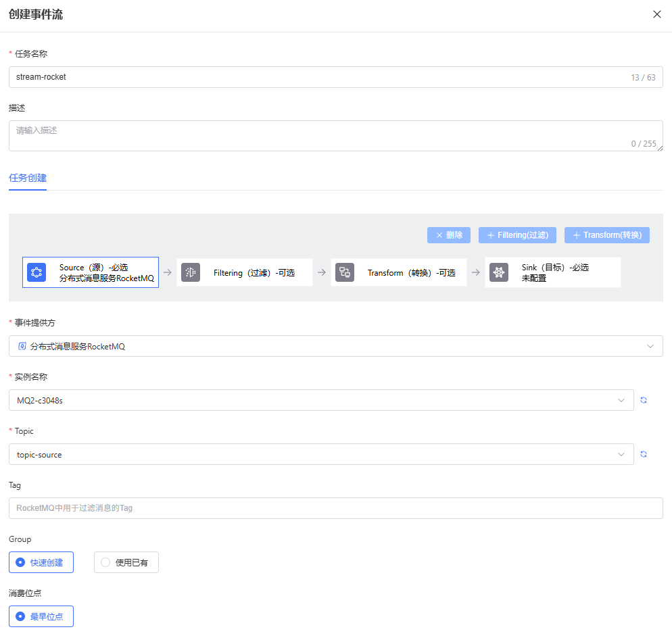
Task: Expand the Topic dropdown topic-source
Action: 321,454
